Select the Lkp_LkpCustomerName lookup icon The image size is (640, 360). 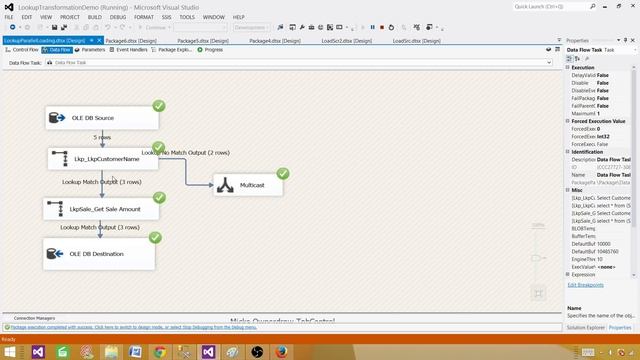pyautogui.click(x=60, y=158)
